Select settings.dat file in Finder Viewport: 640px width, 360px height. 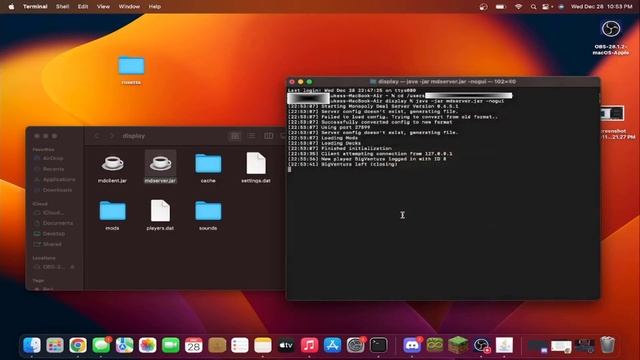pos(256,168)
